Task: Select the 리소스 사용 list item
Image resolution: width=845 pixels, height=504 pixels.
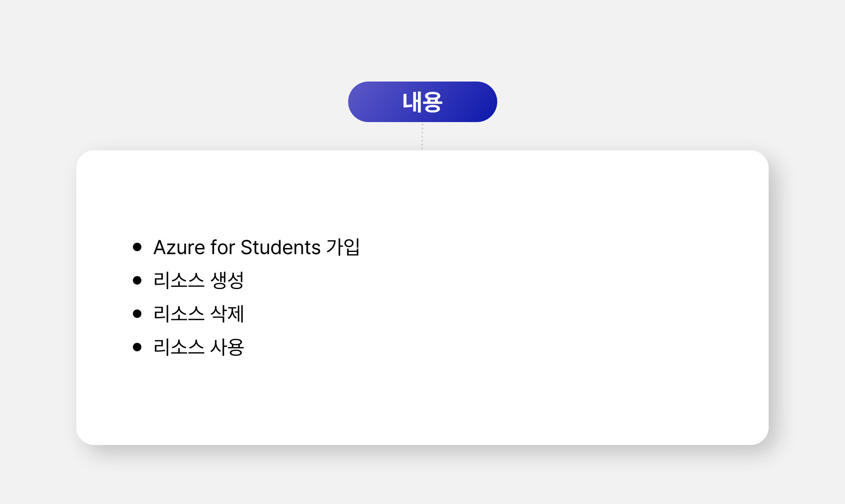Action: pyautogui.click(x=198, y=347)
